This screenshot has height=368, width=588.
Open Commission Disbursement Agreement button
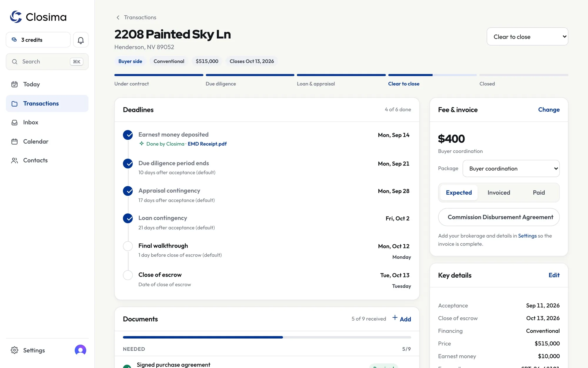click(499, 217)
